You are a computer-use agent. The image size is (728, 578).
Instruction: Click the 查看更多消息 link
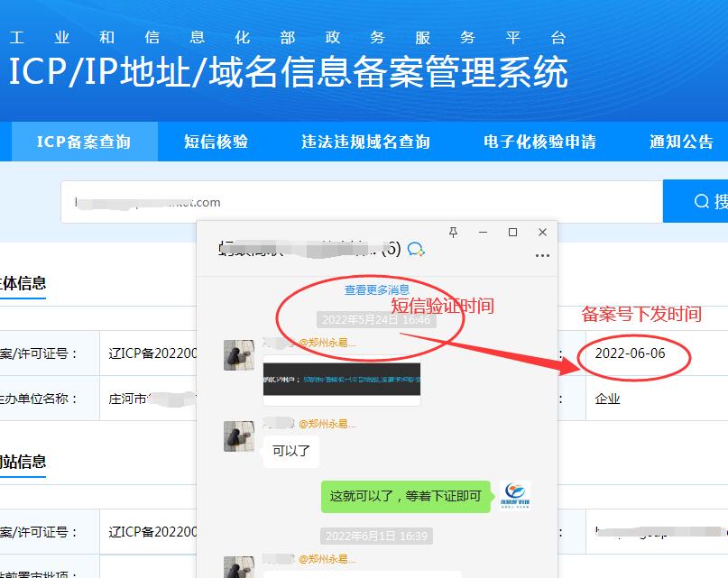click(377, 290)
